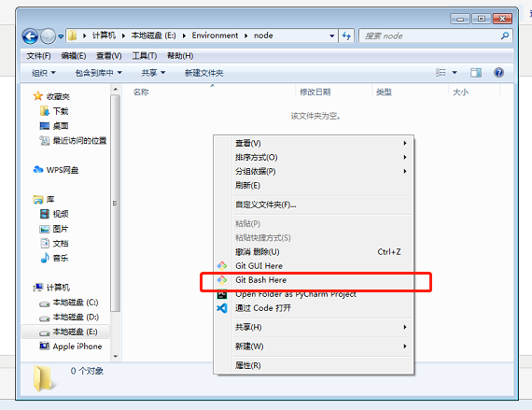This screenshot has height=410, width=532.
Task: Open the 共享 toolbar dropdown
Action: click(x=153, y=73)
